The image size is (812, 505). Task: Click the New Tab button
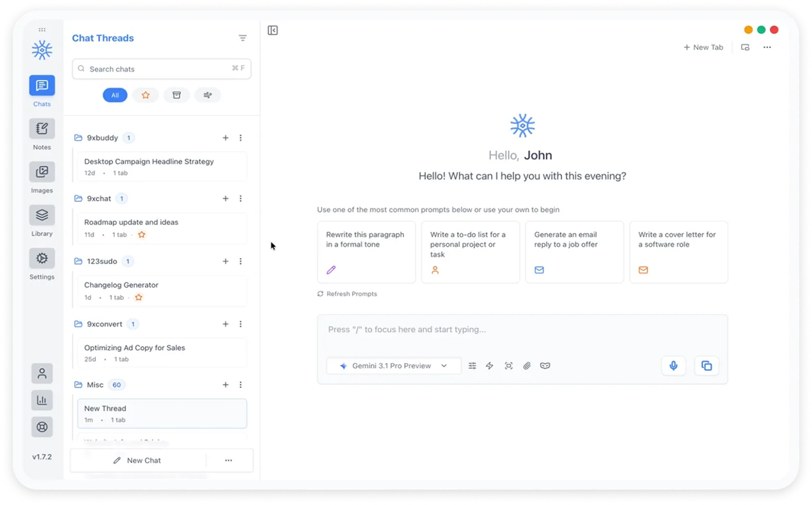[x=703, y=47]
